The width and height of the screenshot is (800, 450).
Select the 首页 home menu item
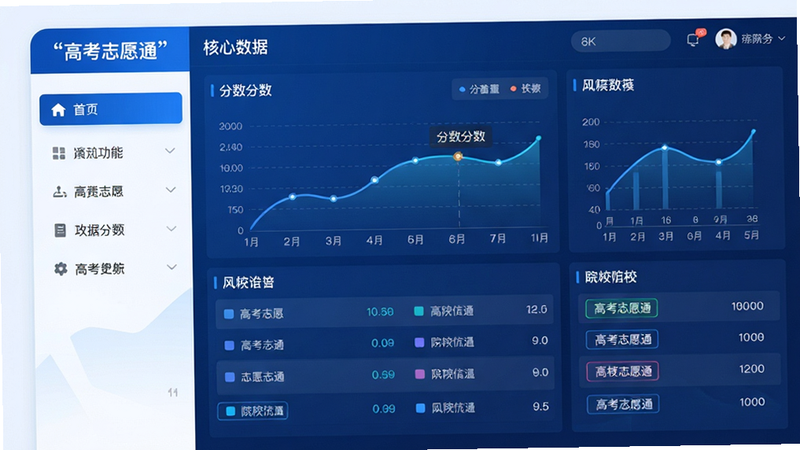point(111,109)
